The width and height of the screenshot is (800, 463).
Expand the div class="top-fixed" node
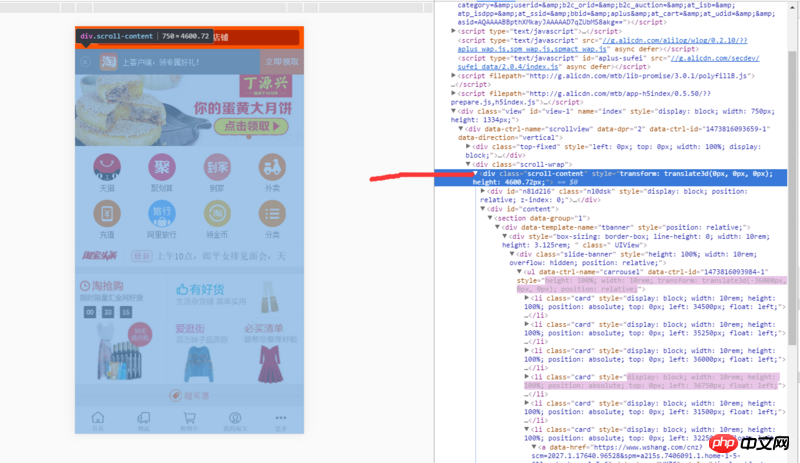click(468, 147)
